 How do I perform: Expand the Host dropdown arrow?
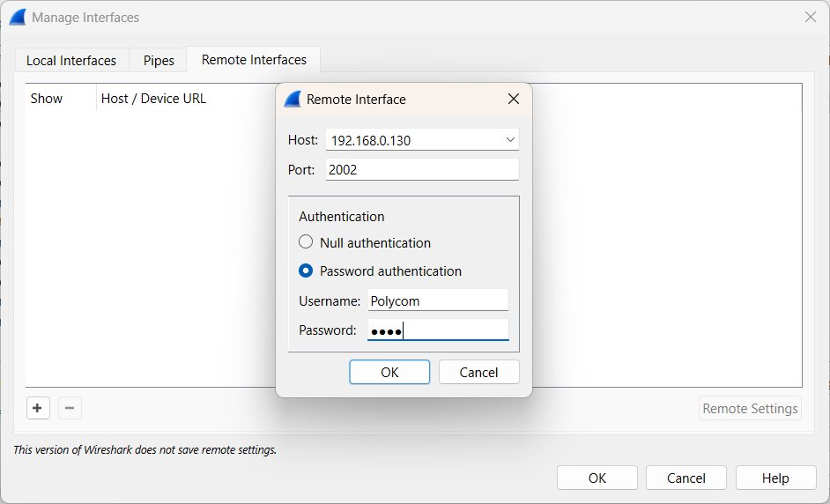click(x=510, y=140)
